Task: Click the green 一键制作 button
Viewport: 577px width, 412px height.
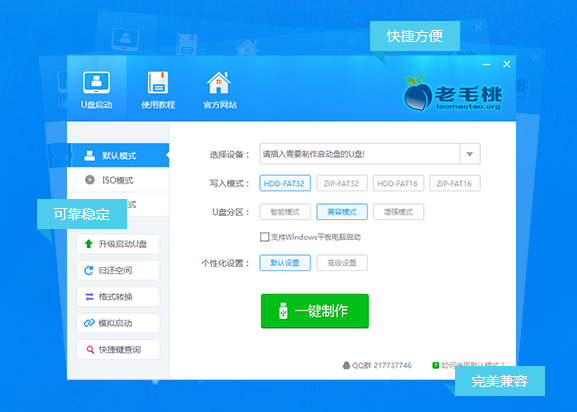Action: point(315,311)
